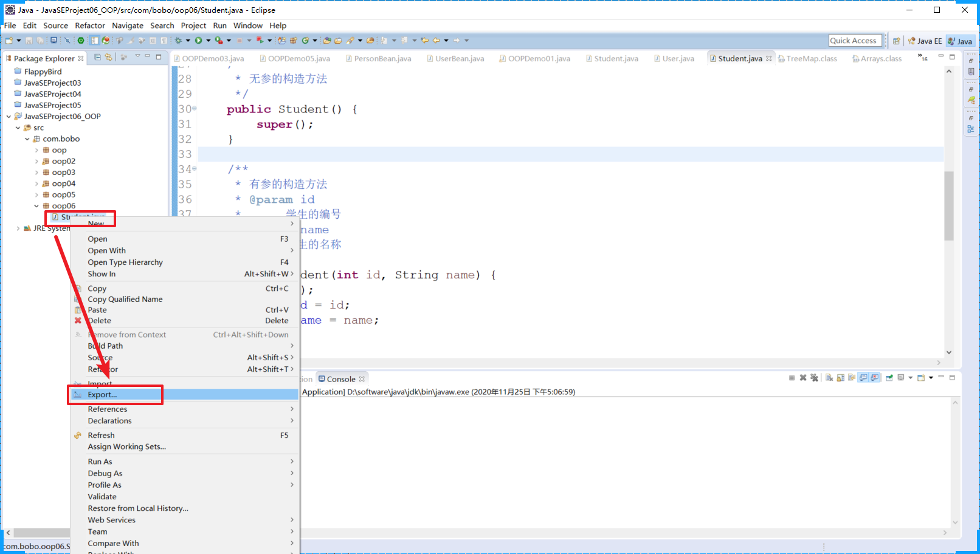Click the Clear Console icon

[x=829, y=378]
